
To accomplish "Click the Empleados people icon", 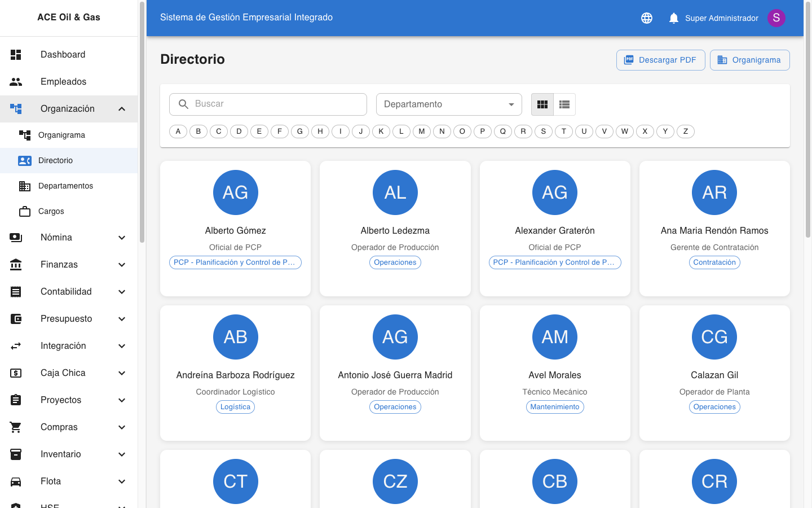I will pos(16,82).
